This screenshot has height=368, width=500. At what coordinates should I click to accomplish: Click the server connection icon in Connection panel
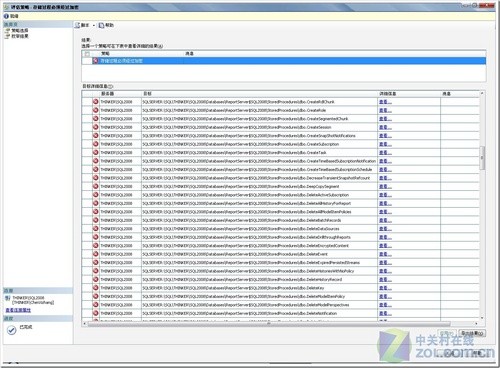tap(8, 298)
